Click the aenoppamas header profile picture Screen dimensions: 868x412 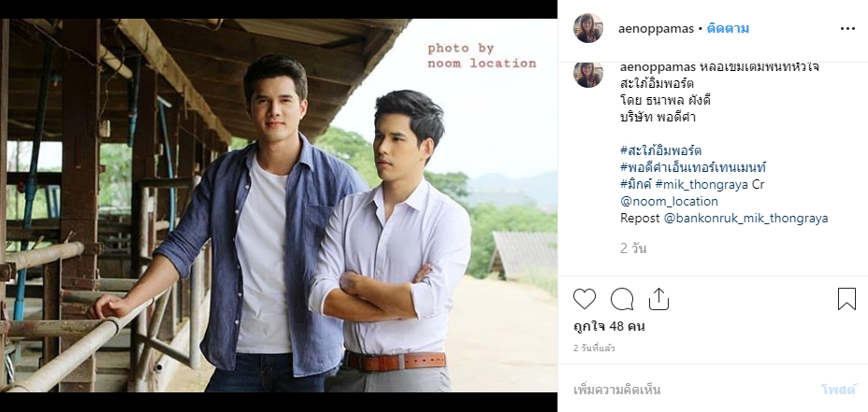pos(588,28)
